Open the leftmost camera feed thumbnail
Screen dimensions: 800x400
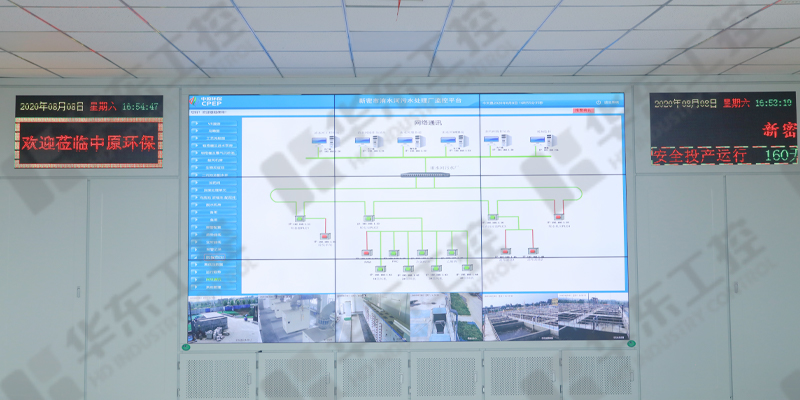coord(223,317)
